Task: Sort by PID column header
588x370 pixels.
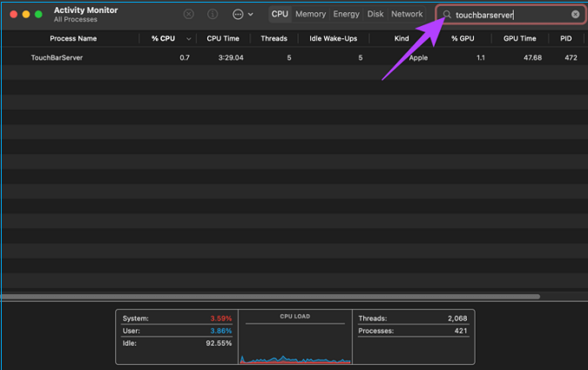Action: click(566, 39)
